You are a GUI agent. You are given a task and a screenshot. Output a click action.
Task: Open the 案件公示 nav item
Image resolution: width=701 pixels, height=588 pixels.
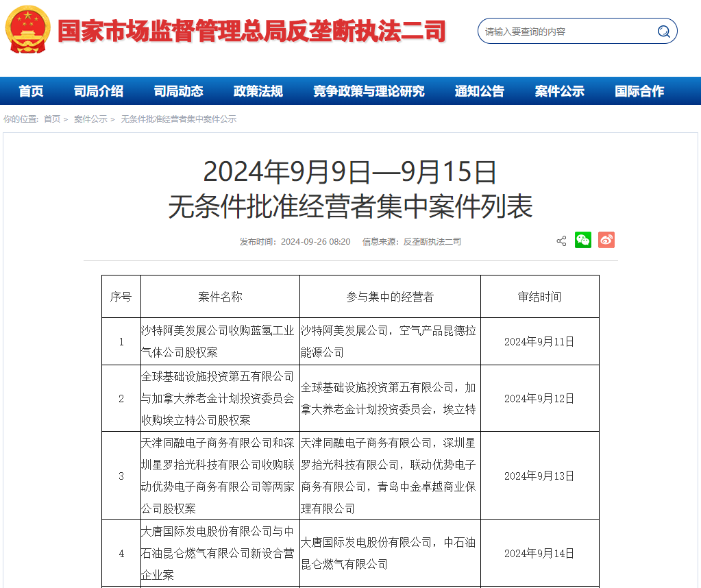(x=559, y=91)
